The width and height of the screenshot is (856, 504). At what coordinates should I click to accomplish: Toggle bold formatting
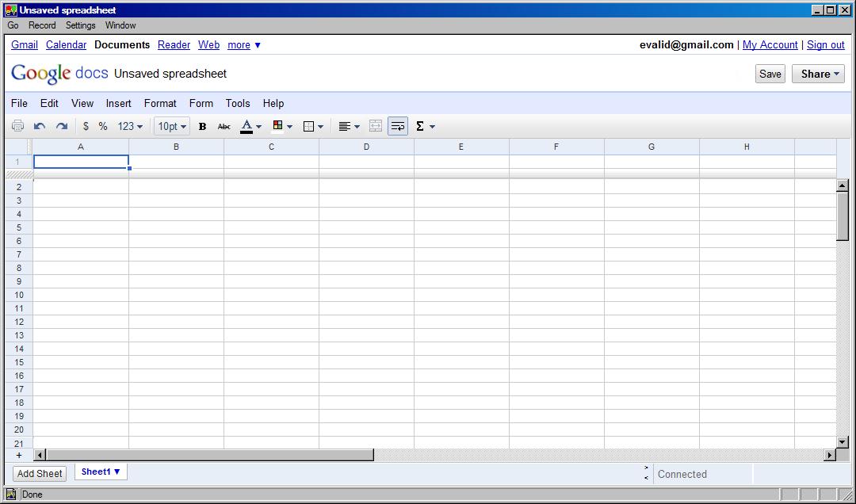202,126
